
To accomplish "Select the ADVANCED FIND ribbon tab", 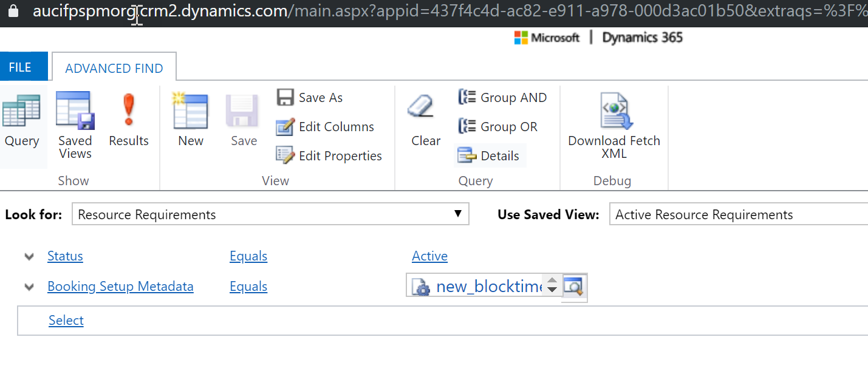I will tap(114, 69).
